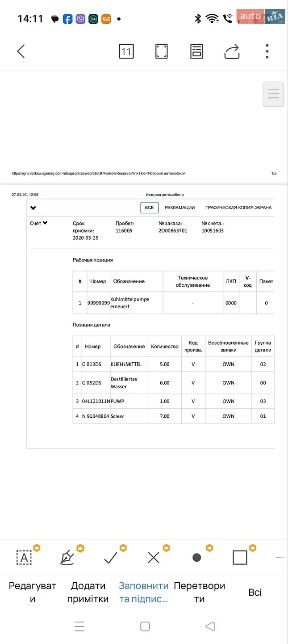Tap the Wi-Fi status icon
This screenshot has width=288, height=644.
tap(212, 18)
